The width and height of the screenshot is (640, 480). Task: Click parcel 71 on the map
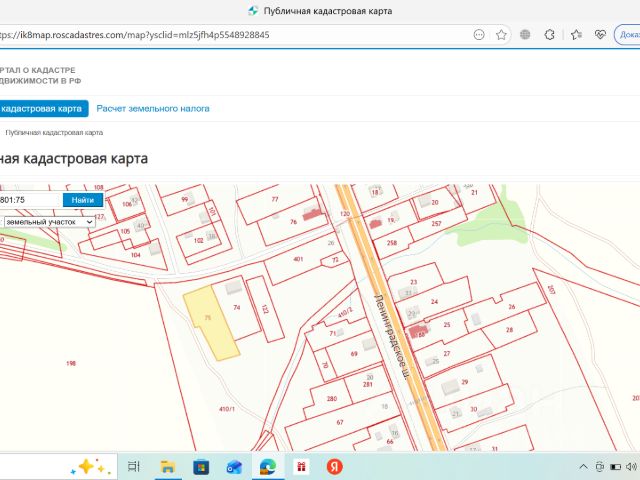coord(333,333)
